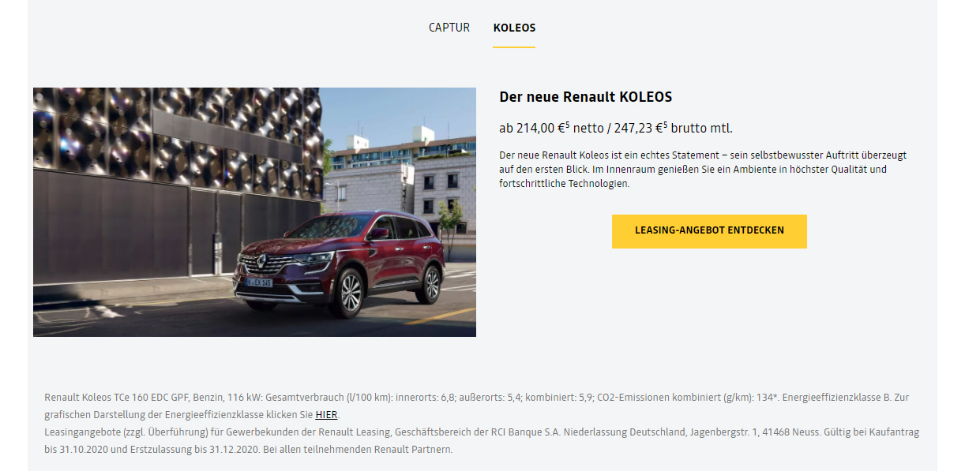The height and width of the screenshot is (471, 980).
Task: Select the KOLEOS tab
Action: (x=514, y=28)
